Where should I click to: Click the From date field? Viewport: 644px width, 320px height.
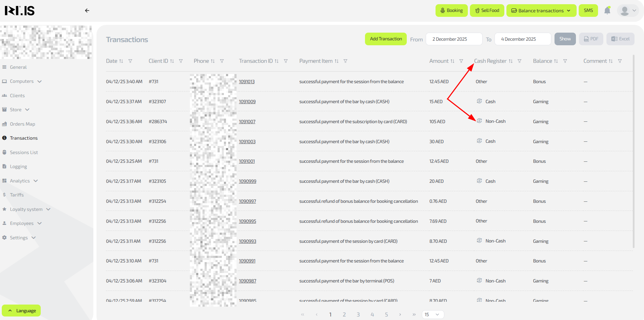[454, 39]
